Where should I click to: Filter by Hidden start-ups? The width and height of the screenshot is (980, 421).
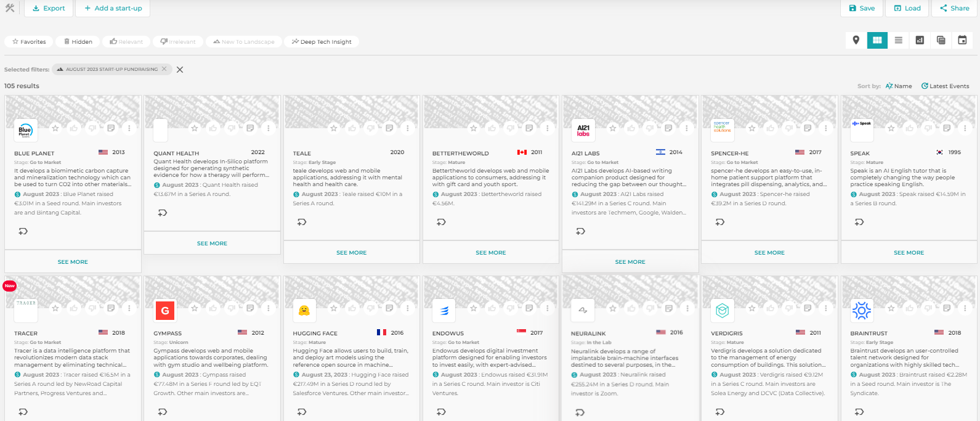[78, 42]
